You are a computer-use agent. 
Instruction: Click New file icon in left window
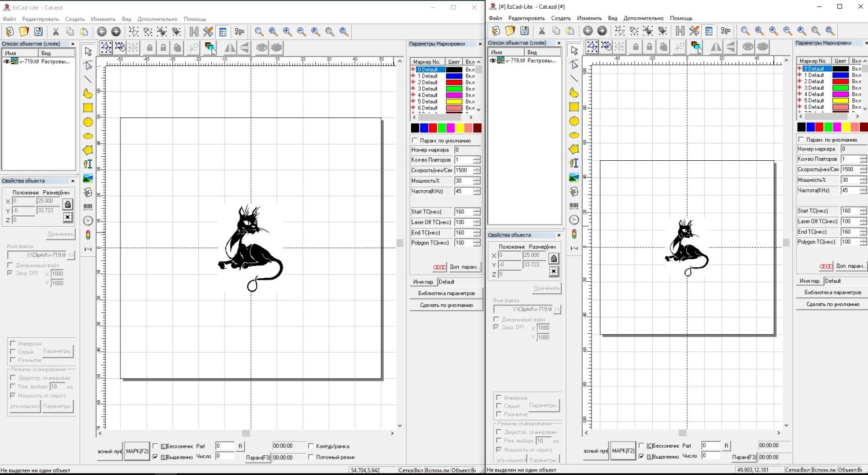[x=10, y=31]
